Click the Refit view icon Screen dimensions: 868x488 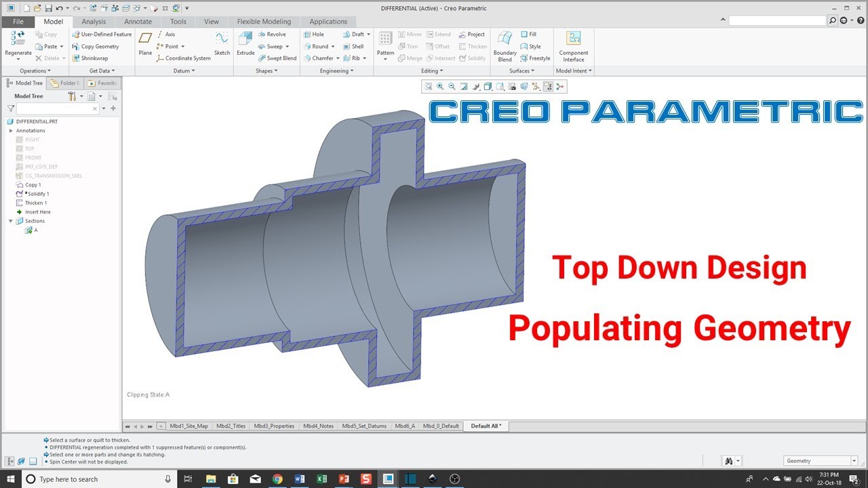[x=429, y=86]
